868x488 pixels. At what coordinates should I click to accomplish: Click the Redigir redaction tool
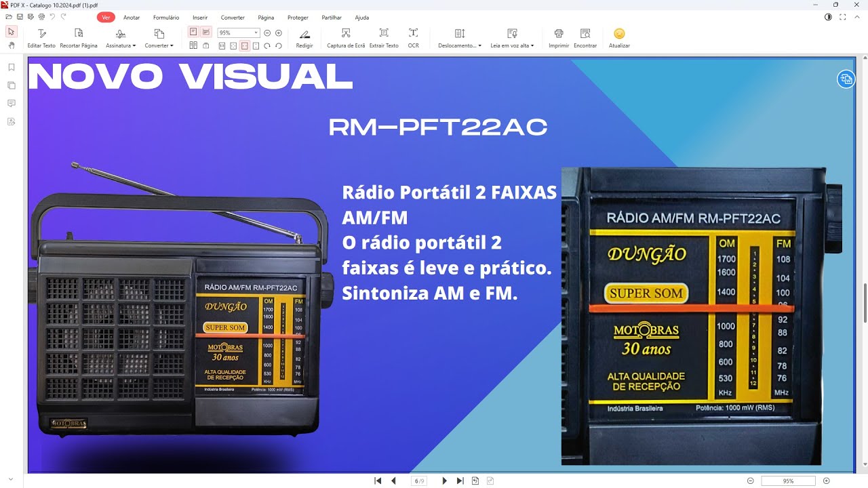304,39
